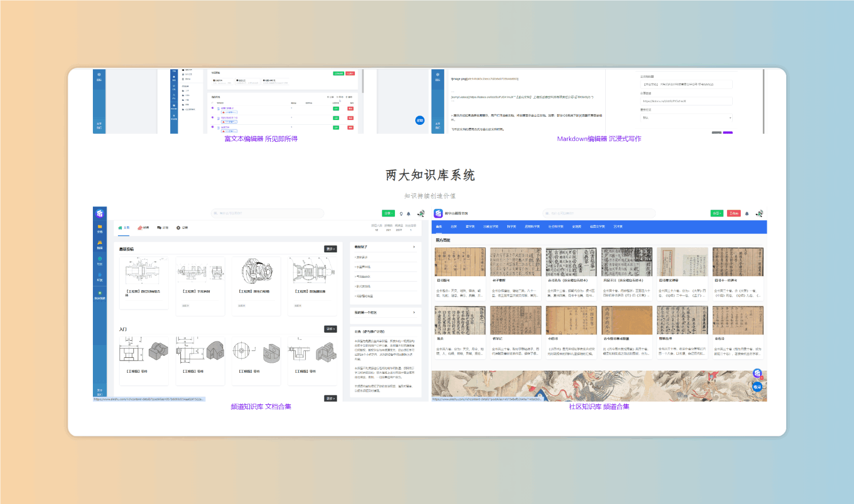This screenshot has width=854, height=504.
Task: Open the 富文本编辑器 所见即所得 link
Action: (261, 139)
